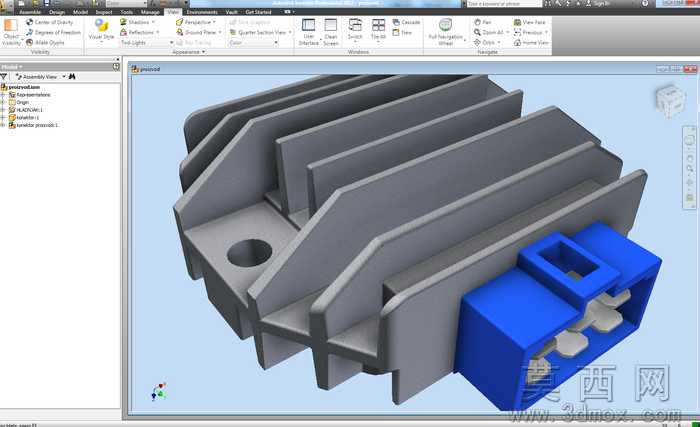The image size is (700, 427).
Task: Switch to the Manage ribbon tab
Action: (150, 12)
